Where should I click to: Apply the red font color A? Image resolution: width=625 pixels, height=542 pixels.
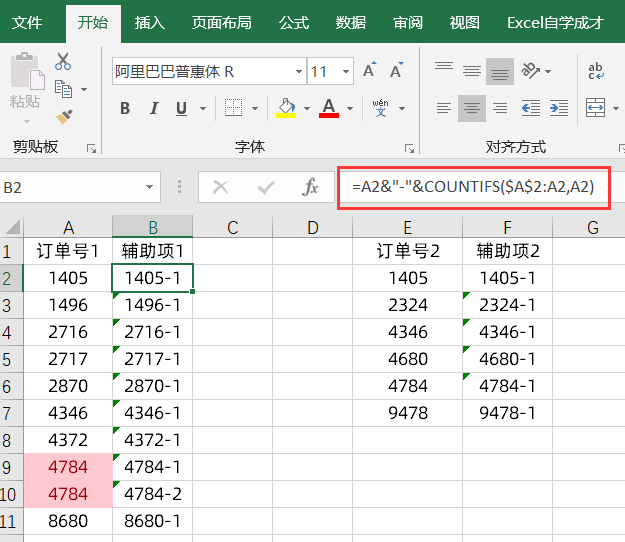329,108
